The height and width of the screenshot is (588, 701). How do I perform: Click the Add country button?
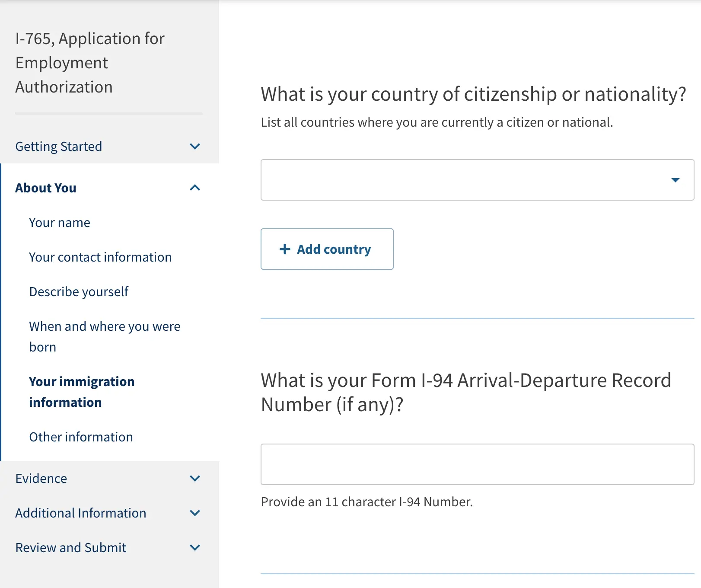[327, 249]
